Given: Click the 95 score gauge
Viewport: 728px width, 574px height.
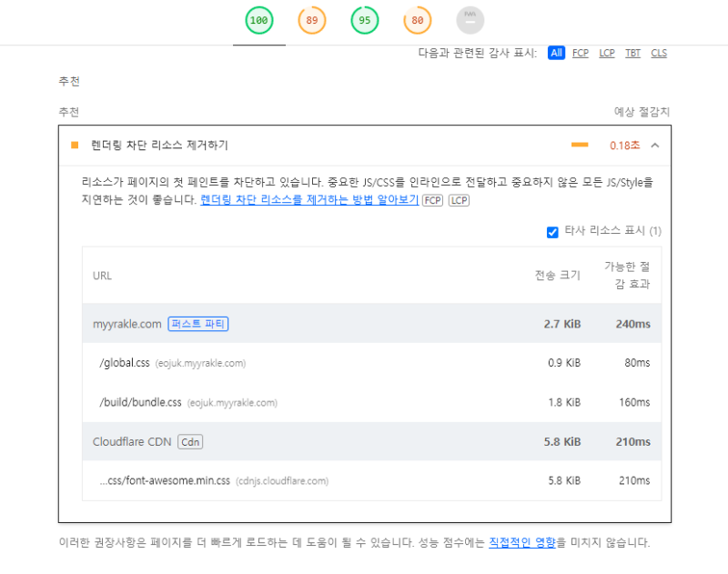Looking at the screenshot, I should pos(365,20).
